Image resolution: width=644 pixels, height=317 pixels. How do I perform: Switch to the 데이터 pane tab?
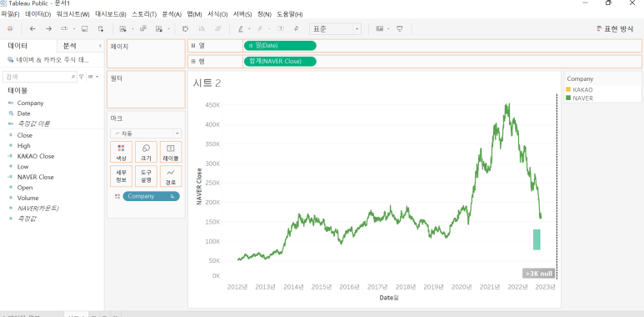pos(17,46)
